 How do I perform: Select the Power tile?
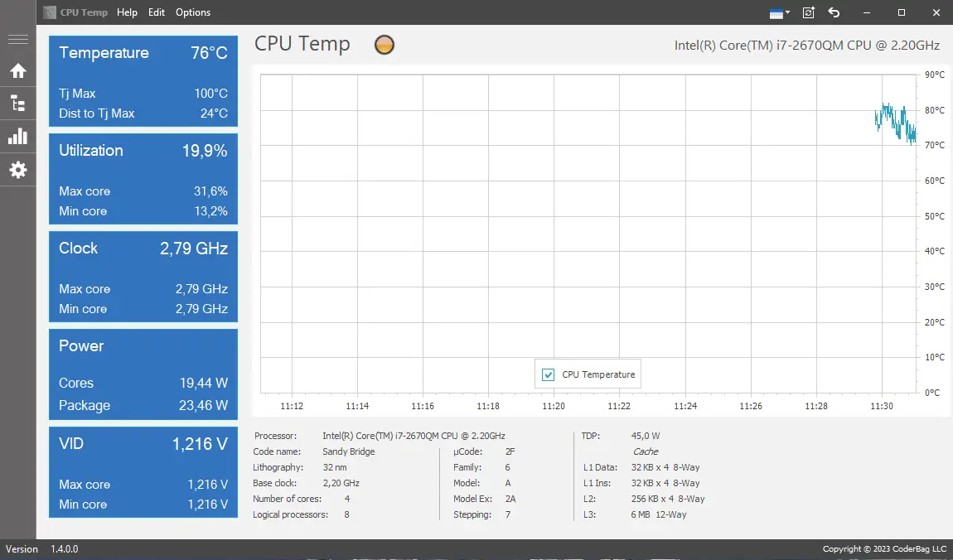pos(143,374)
